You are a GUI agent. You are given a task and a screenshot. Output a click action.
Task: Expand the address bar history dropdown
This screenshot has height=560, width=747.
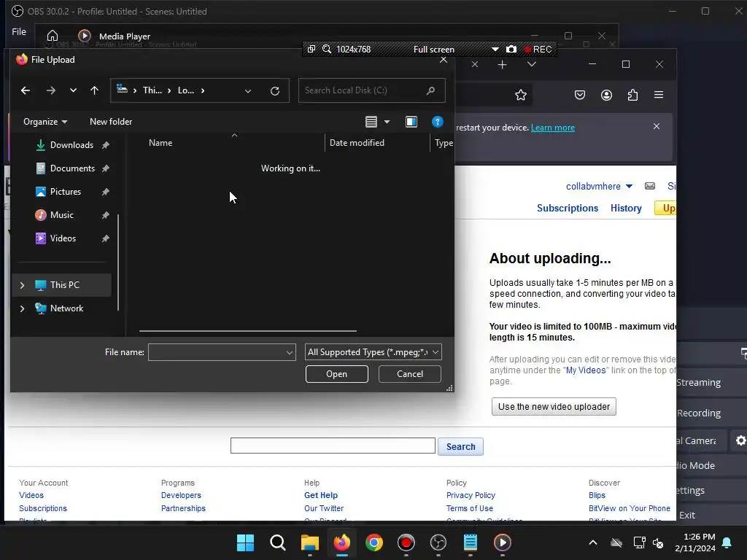click(248, 91)
